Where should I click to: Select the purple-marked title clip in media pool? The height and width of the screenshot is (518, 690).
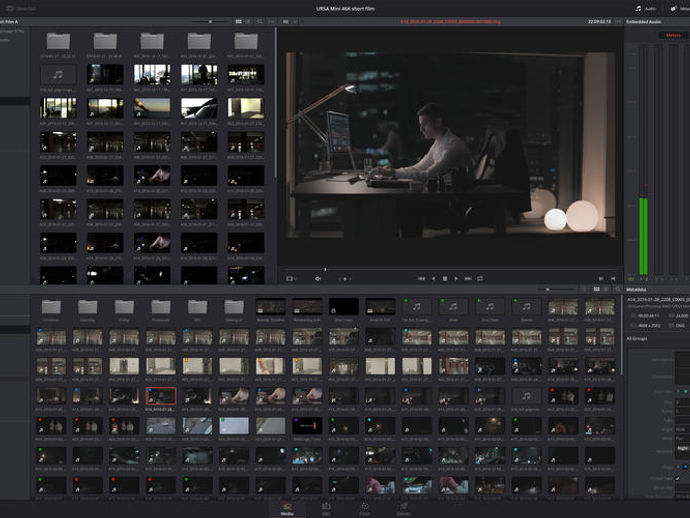(x=307, y=426)
